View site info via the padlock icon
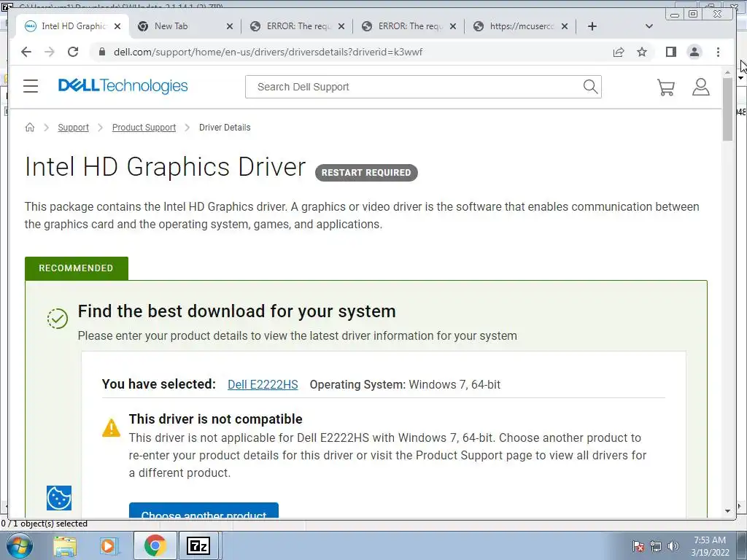Viewport: 747px width, 560px height. [101, 52]
